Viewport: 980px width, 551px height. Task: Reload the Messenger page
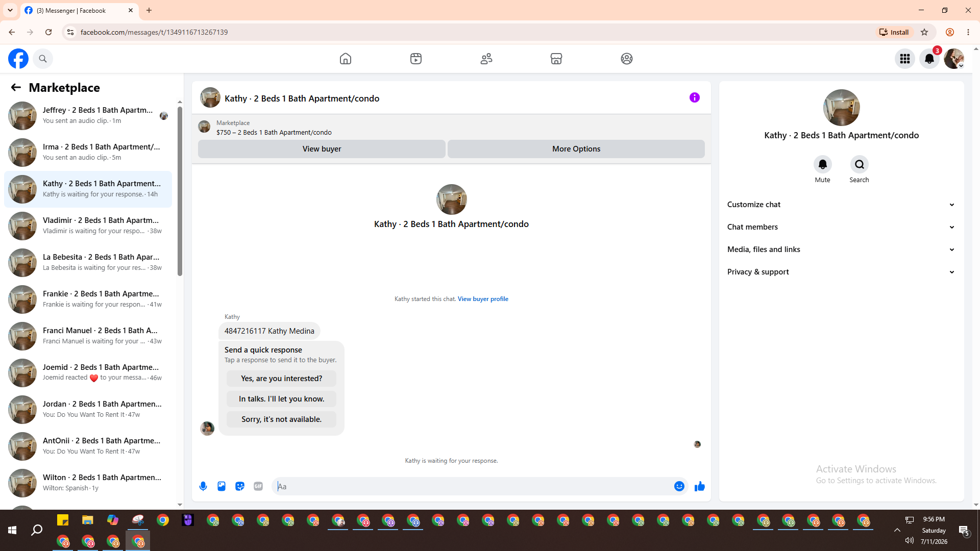pyautogui.click(x=48, y=32)
